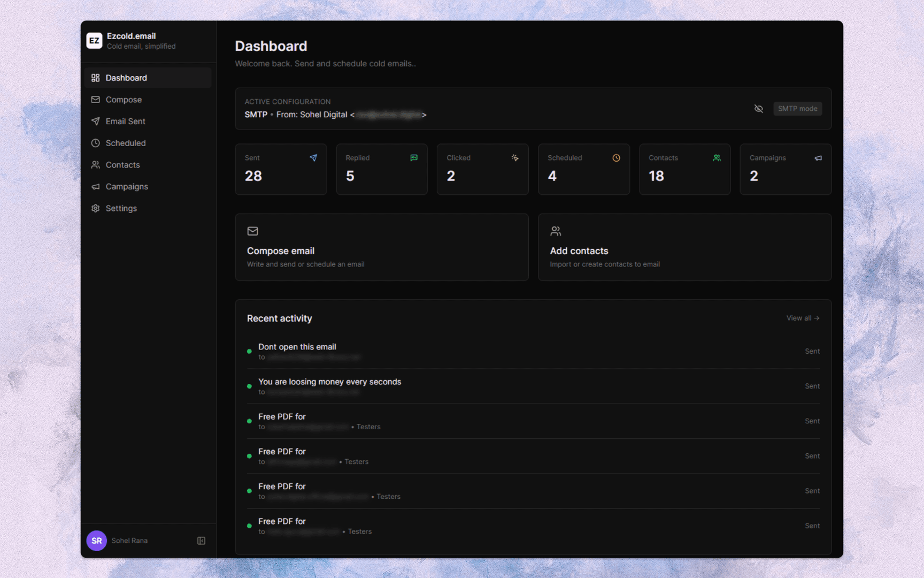Open the Compose email card

(x=382, y=247)
